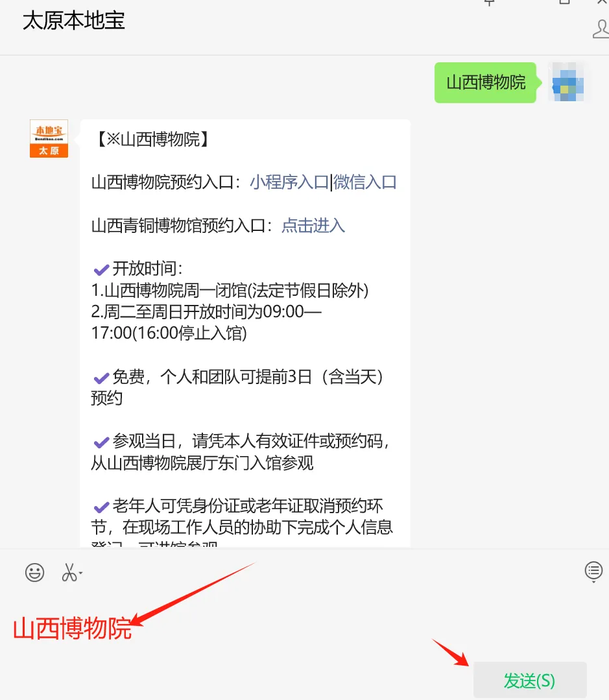Image resolution: width=609 pixels, height=700 pixels.
Task: Follow the 点击进入 link
Action: coord(313,226)
